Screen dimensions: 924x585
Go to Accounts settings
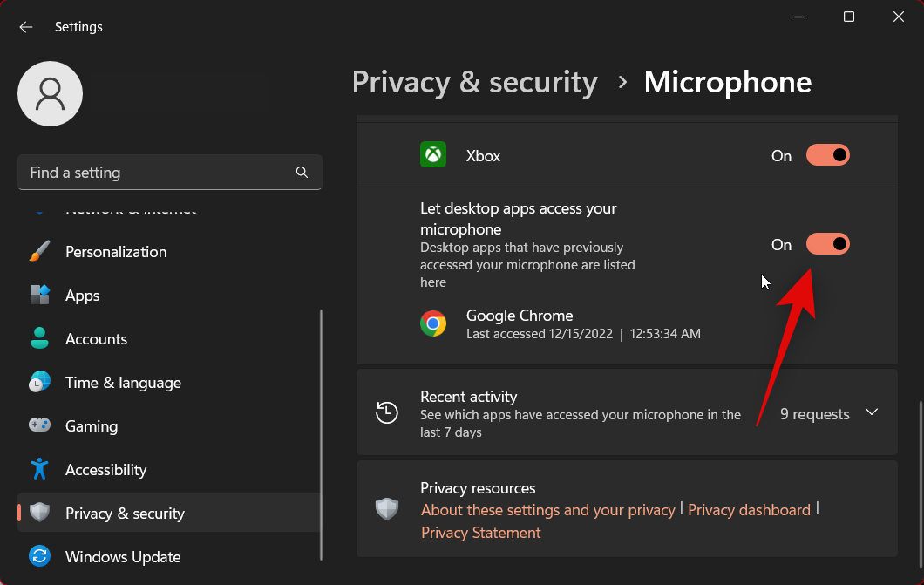pyautogui.click(x=96, y=339)
